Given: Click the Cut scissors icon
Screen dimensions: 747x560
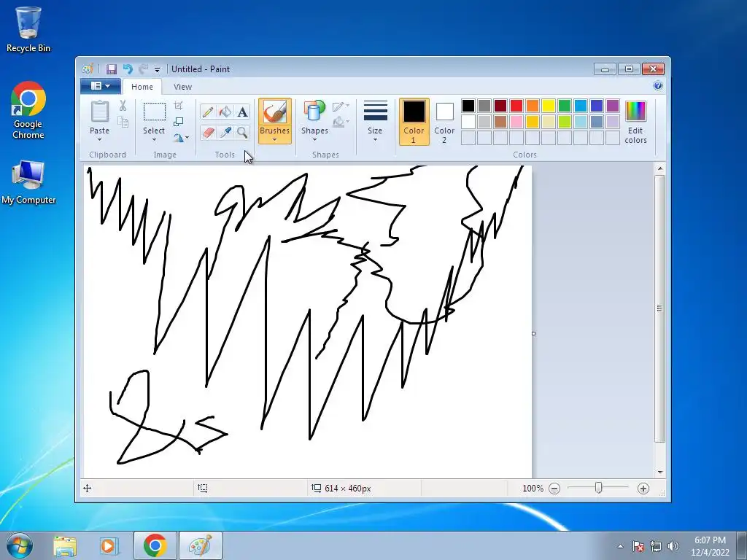Looking at the screenshot, I should click(x=123, y=105).
